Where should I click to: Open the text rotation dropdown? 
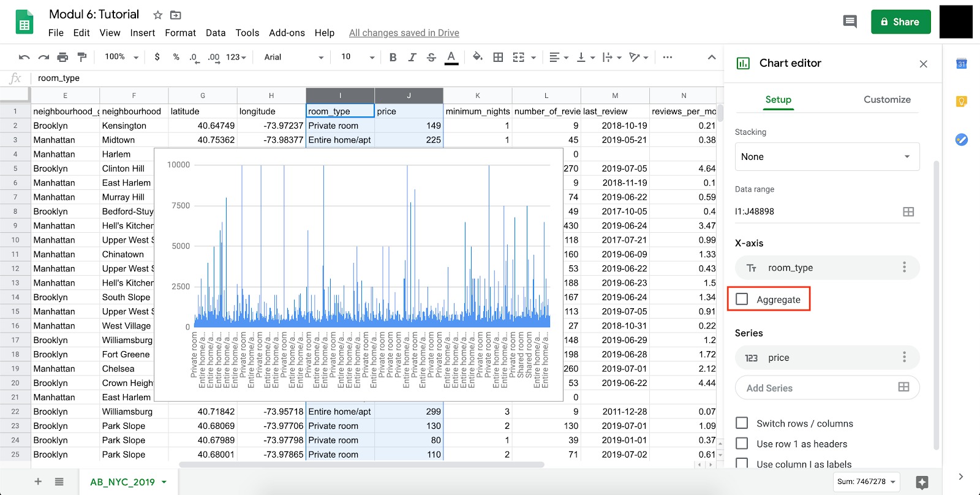pyautogui.click(x=638, y=57)
